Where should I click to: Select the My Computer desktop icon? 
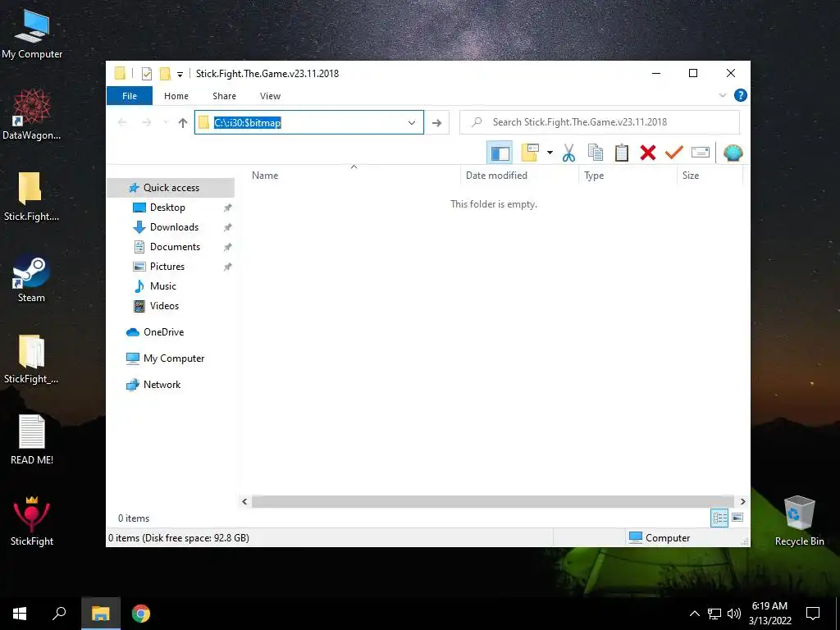point(32,34)
